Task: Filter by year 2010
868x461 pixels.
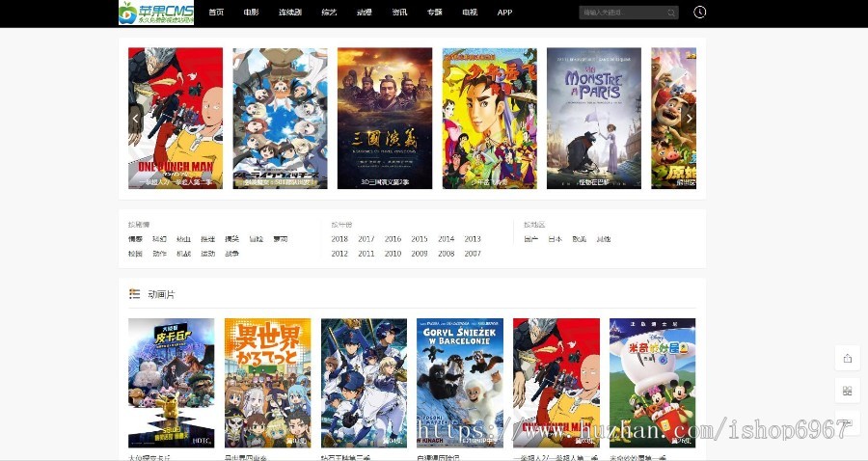Action: [393, 254]
